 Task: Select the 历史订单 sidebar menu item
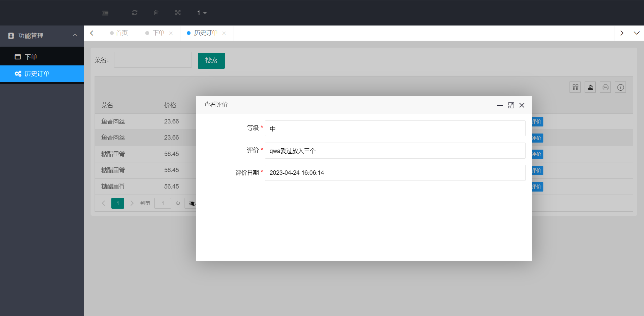point(42,73)
